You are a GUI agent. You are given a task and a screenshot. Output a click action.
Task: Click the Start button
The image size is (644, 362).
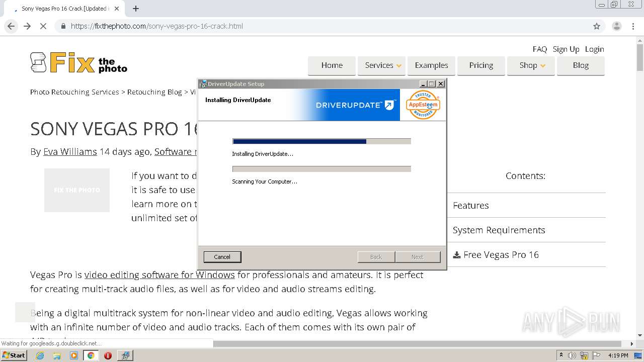tap(14, 355)
